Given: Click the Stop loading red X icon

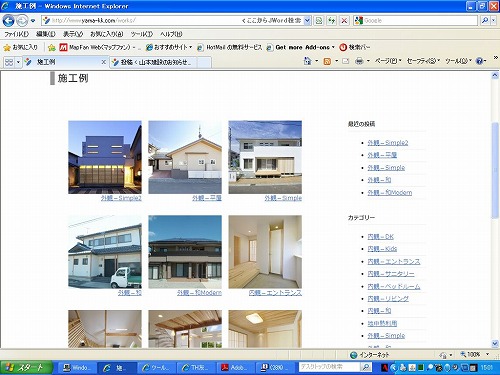Looking at the screenshot, I should pos(344,21).
